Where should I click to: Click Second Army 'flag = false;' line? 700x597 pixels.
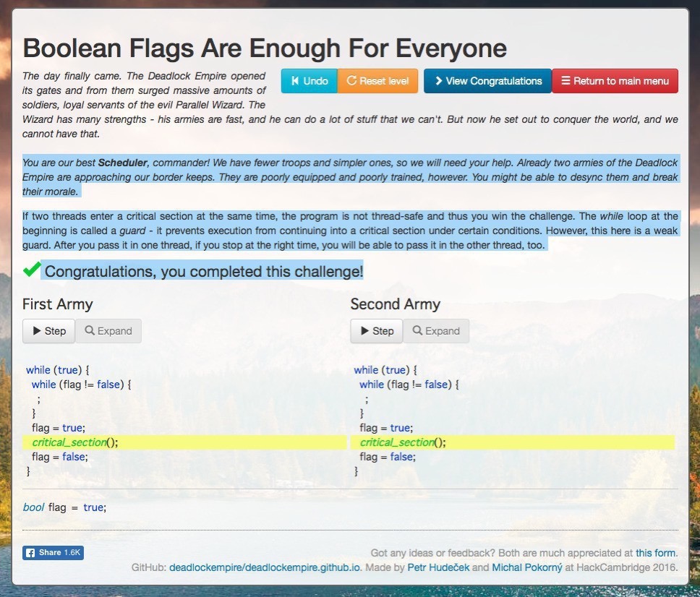388,457
